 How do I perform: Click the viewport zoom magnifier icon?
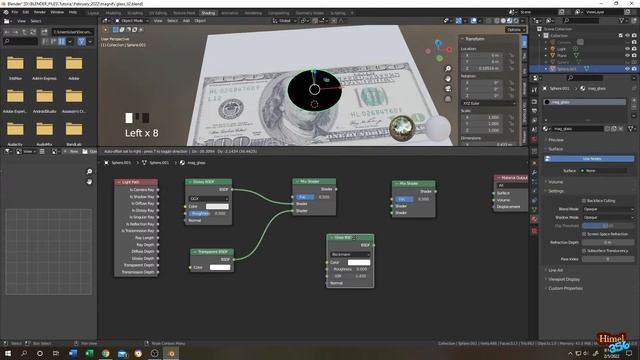pyautogui.click(x=448, y=69)
